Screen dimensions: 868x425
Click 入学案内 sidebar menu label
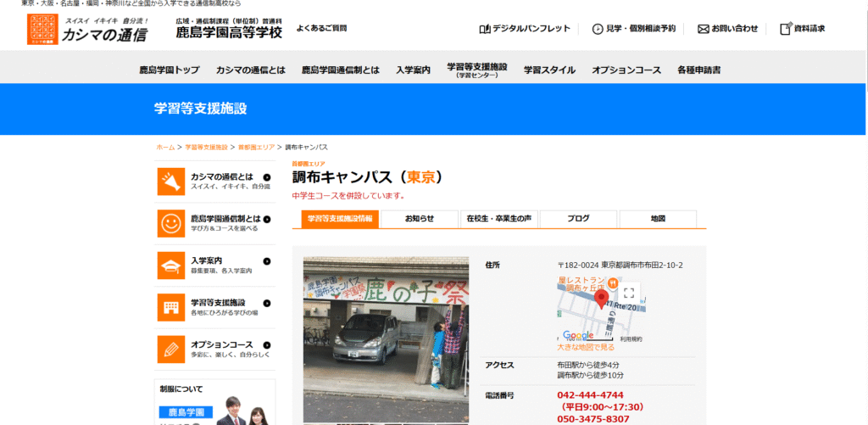point(207,260)
